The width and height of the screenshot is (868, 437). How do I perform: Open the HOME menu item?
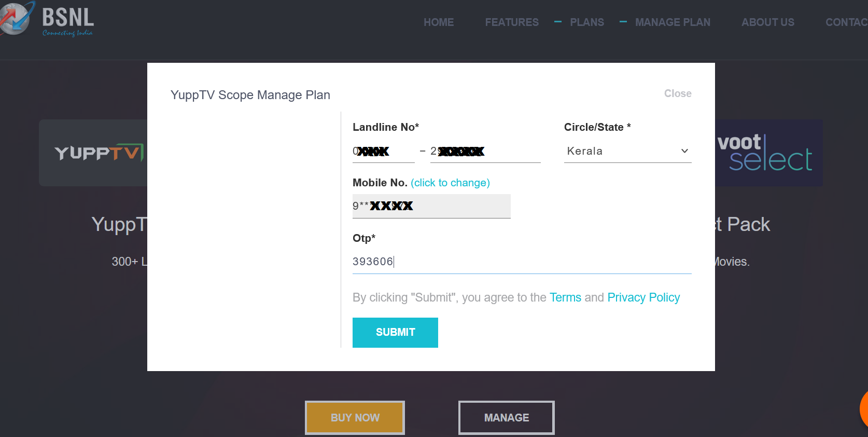(x=439, y=22)
